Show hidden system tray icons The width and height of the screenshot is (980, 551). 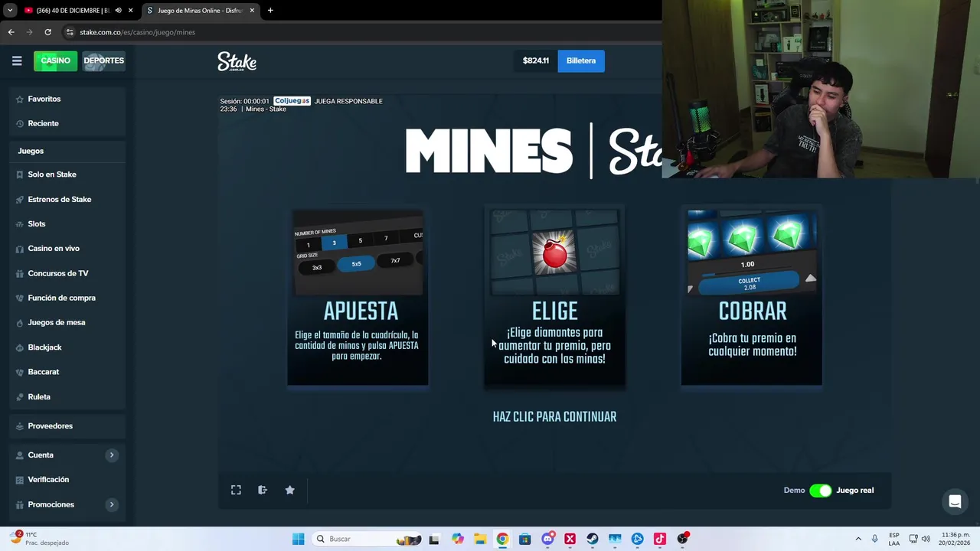[x=858, y=539]
